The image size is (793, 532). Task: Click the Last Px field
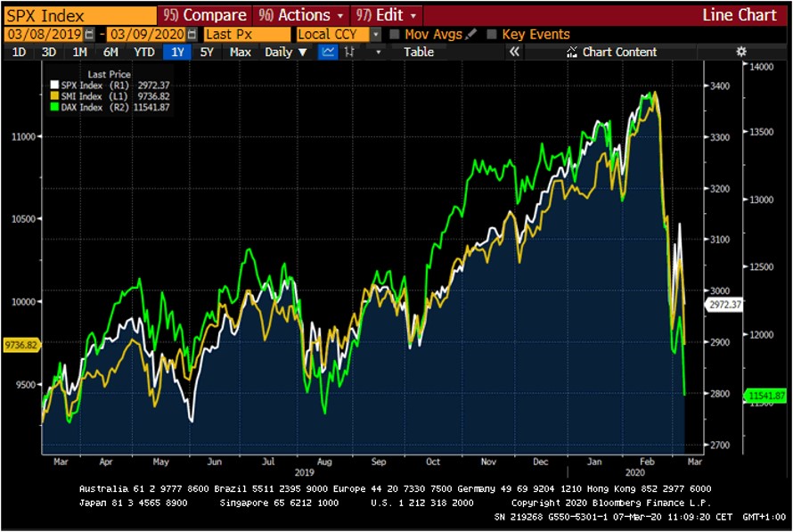click(x=248, y=35)
